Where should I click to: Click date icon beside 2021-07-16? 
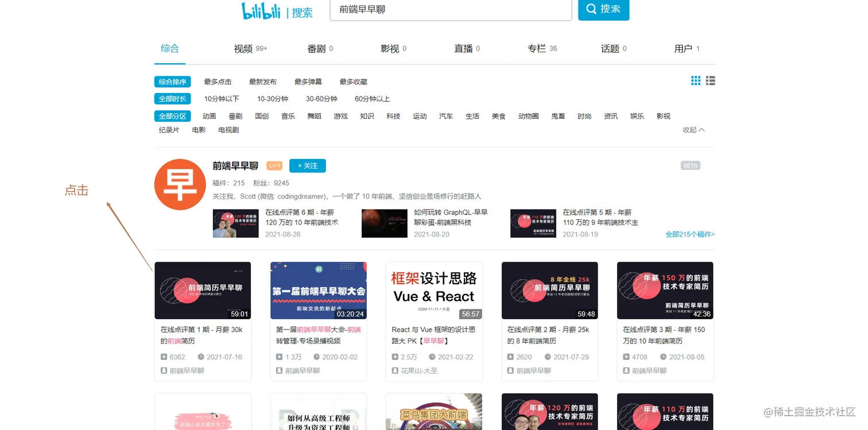(201, 357)
